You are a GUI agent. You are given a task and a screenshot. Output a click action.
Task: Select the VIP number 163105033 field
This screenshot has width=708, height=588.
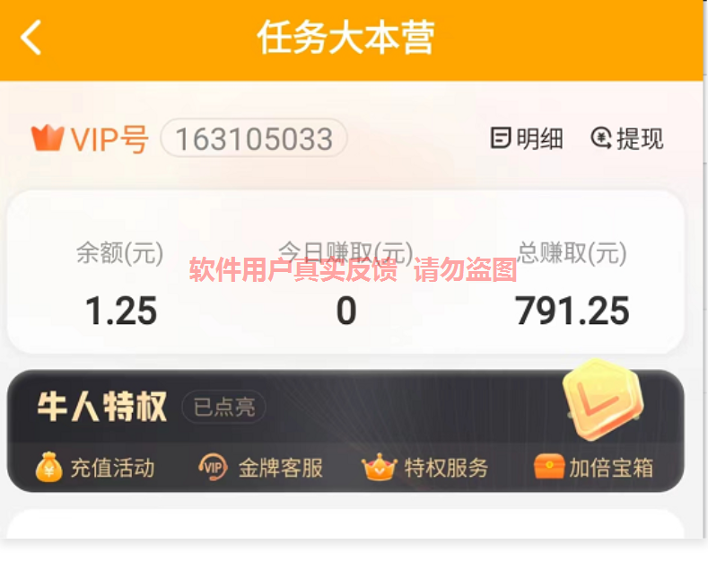(254, 138)
